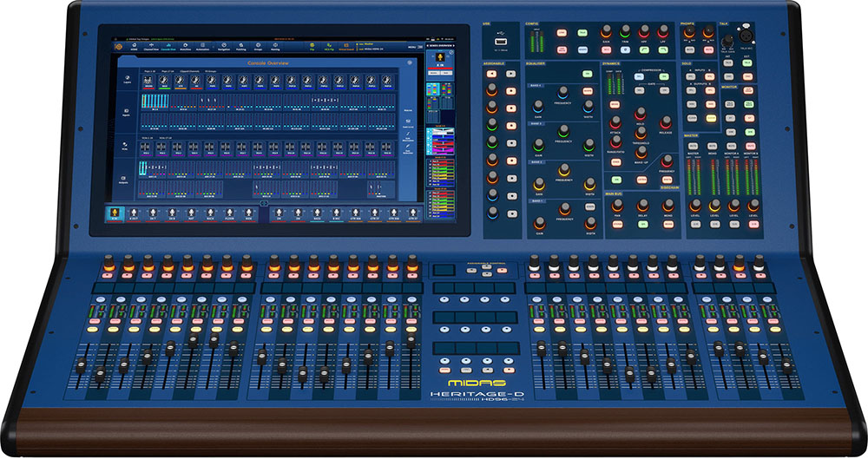Click right arrow of Scenes Overview header

(x=454, y=45)
